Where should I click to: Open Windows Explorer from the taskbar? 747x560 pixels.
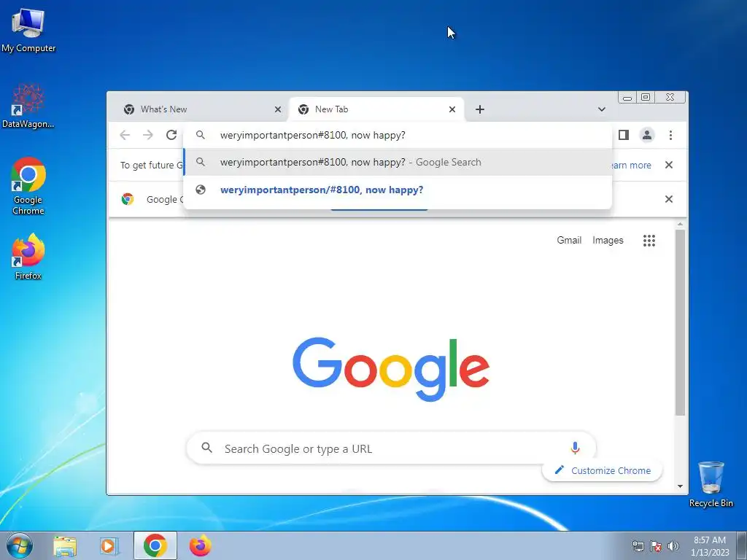(x=65, y=545)
